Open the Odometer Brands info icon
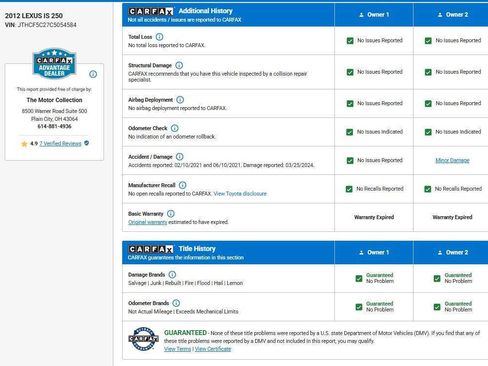This screenshot has width=488, height=366. click(176, 303)
